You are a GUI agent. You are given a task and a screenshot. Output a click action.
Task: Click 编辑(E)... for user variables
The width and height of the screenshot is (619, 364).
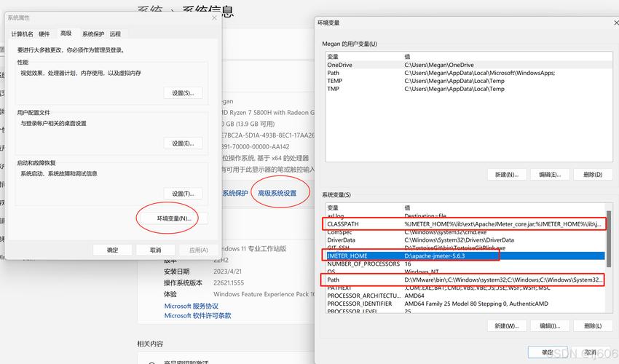tap(550, 175)
